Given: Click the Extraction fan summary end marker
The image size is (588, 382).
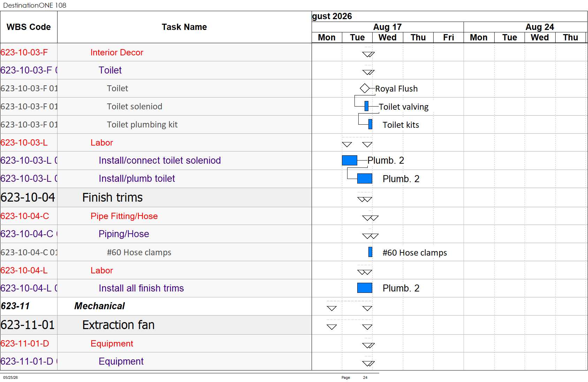Looking at the screenshot, I should (367, 327).
